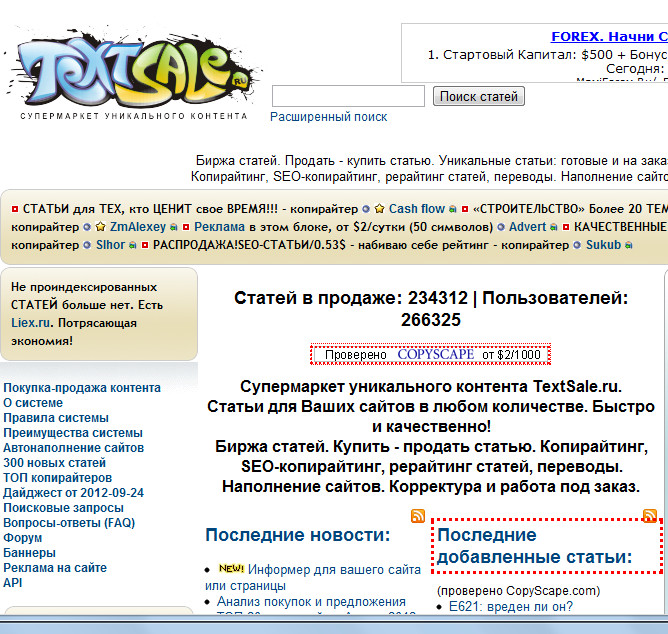Focus the article search text field

348,96
